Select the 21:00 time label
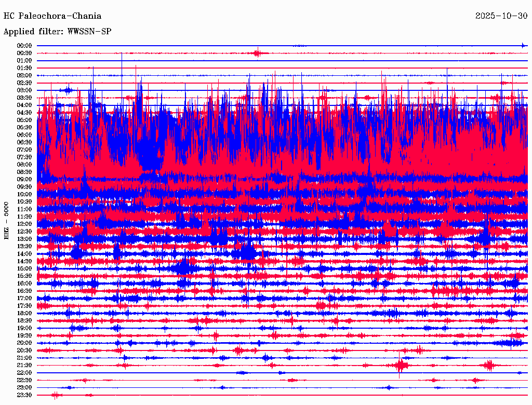The height and width of the screenshot is (405, 532). (x=24, y=358)
